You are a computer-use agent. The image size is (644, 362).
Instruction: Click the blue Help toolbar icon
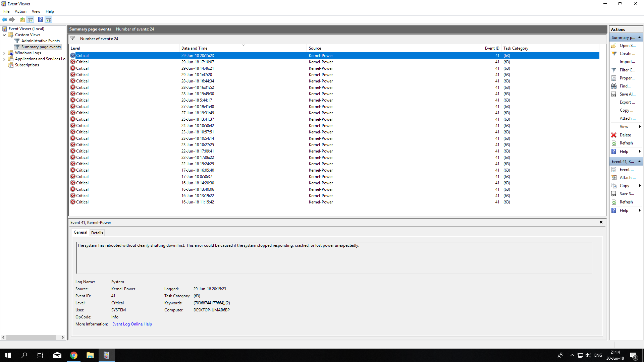coord(40,19)
